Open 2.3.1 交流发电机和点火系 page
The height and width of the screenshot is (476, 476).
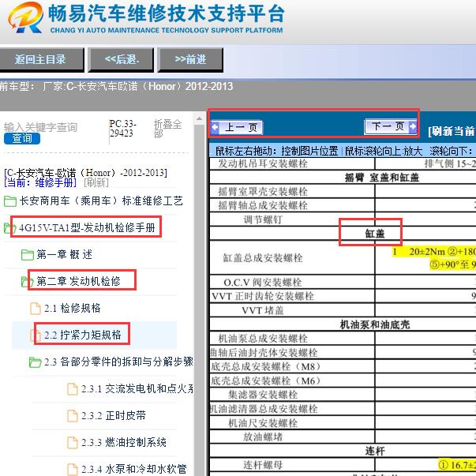pyautogui.click(x=137, y=388)
